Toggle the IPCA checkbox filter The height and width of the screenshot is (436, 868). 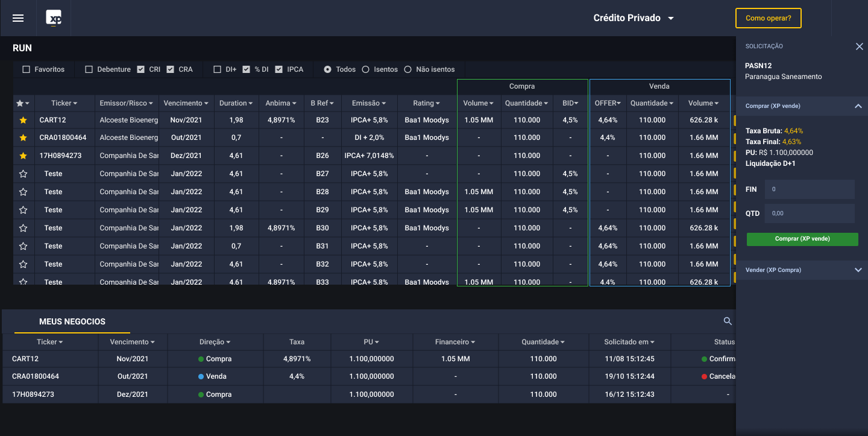(278, 69)
